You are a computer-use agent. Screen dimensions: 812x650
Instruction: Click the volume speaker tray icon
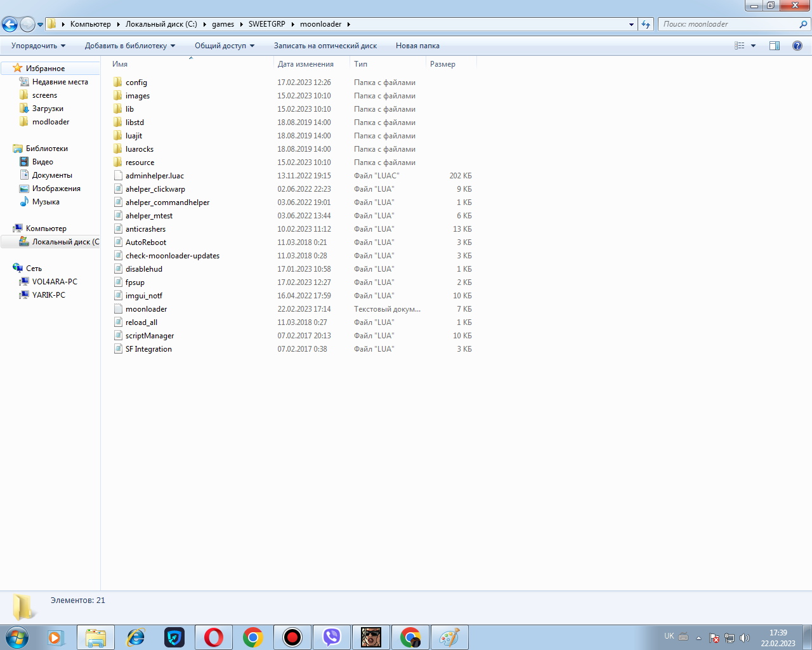[x=745, y=638]
